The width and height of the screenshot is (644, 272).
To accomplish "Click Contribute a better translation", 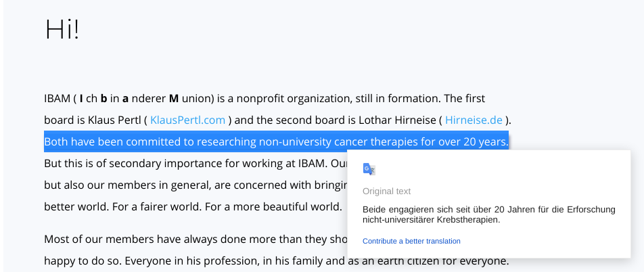I will 411,241.
